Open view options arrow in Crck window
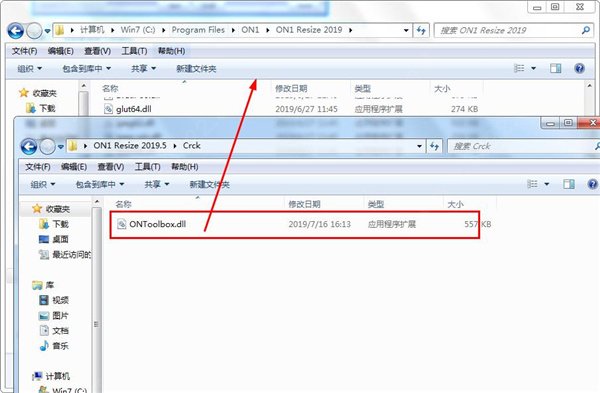This screenshot has height=393, width=600. (547, 184)
